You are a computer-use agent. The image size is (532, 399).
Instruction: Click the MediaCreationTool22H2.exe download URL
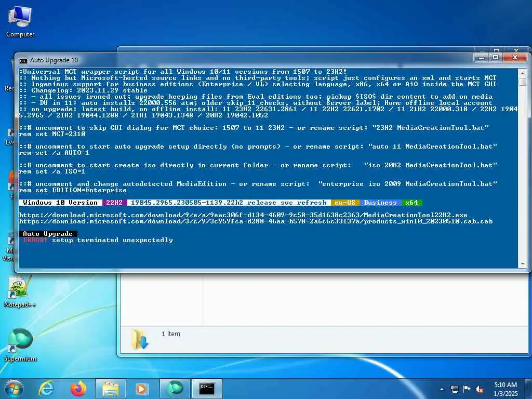(243, 215)
